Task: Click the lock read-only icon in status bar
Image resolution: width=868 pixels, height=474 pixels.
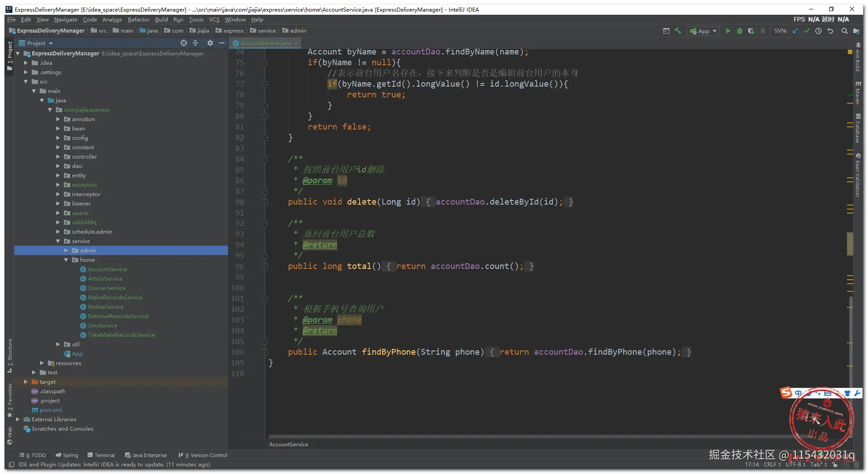Action: coord(835,465)
